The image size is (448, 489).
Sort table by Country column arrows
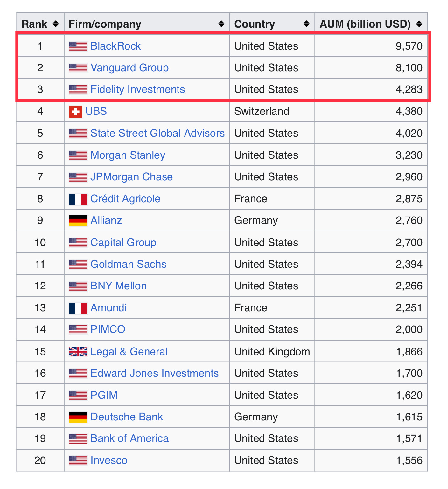pyautogui.click(x=306, y=24)
